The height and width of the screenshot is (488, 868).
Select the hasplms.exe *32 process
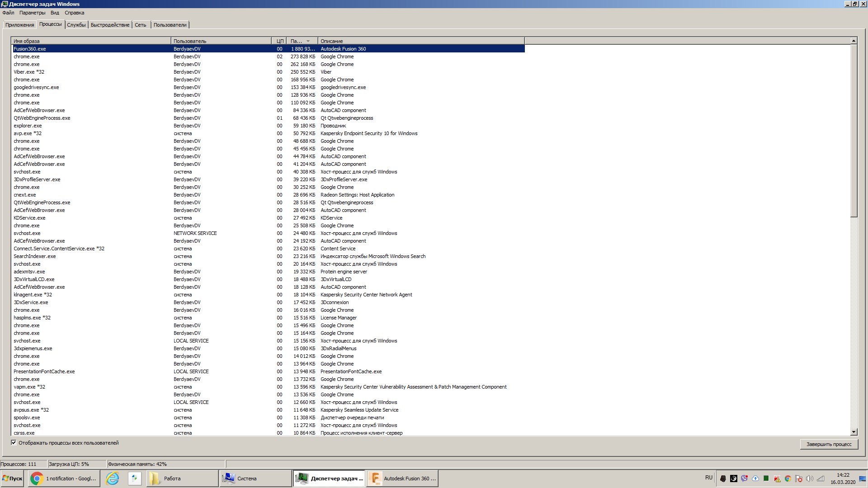pyautogui.click(x=268, y=318)
